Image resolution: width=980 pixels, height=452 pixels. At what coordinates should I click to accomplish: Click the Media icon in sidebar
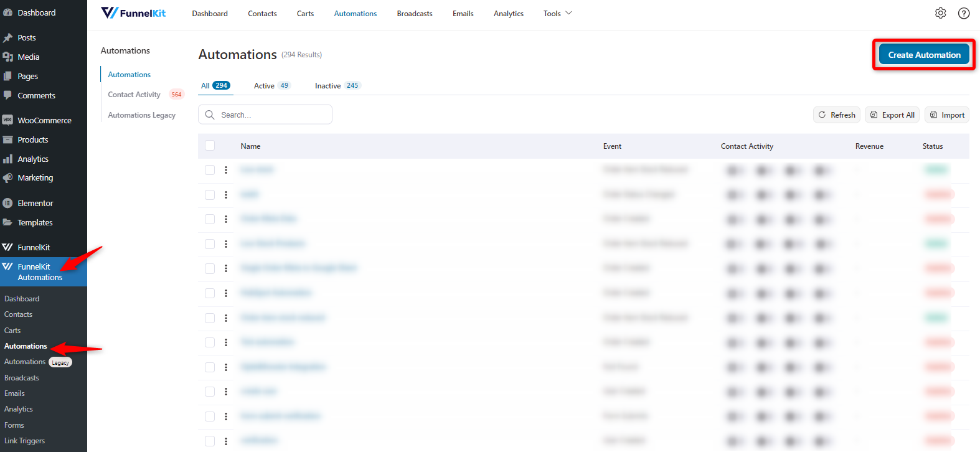pyautogui.click(x=7, y=57)
